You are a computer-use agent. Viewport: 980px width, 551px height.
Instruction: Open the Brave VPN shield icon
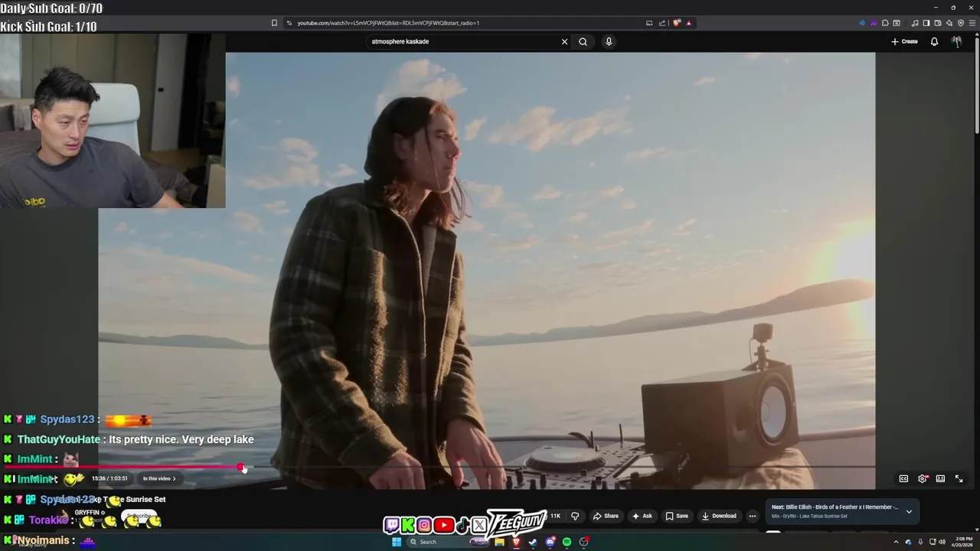click(x=961, y=23)
